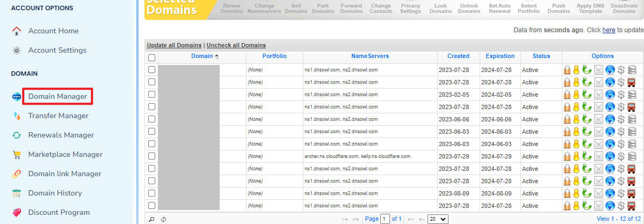Open the rows-per-page dropdown showing 20
644x224 pixels.
[438, 219]
